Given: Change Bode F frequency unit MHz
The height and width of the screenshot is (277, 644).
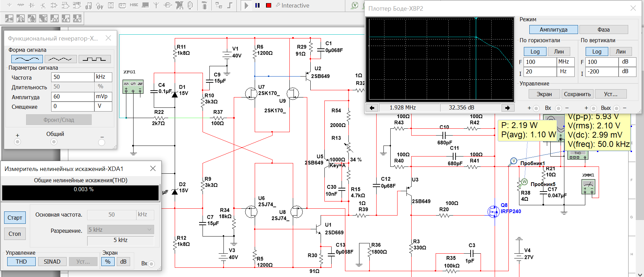Looking at the screenshot, I should click(566, 62).
